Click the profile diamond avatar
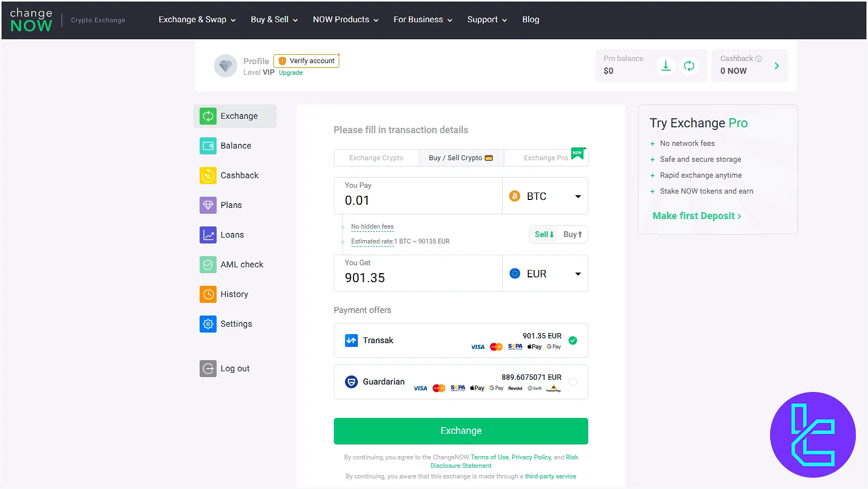 click(226, 66)
